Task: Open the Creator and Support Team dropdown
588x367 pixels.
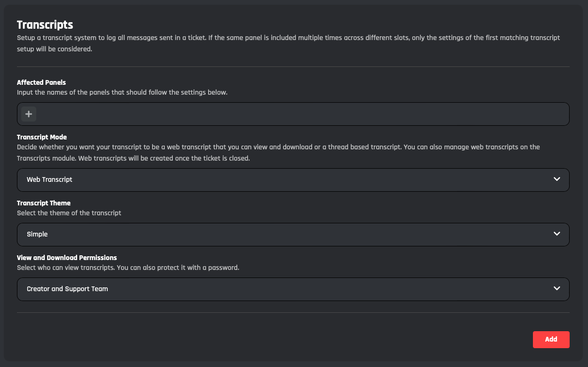Action: pos(292,289)
